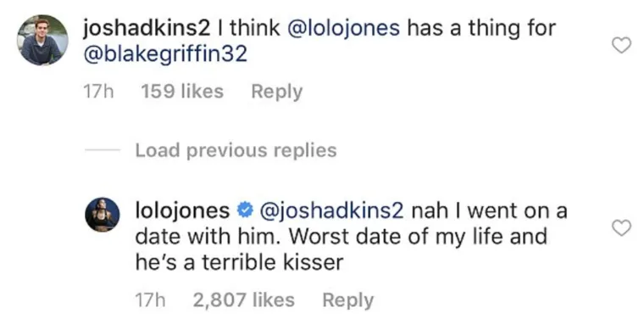Tap the heart icon on lolojones' reply
This screenshot has width=644, height=314.
coord(621,228)
